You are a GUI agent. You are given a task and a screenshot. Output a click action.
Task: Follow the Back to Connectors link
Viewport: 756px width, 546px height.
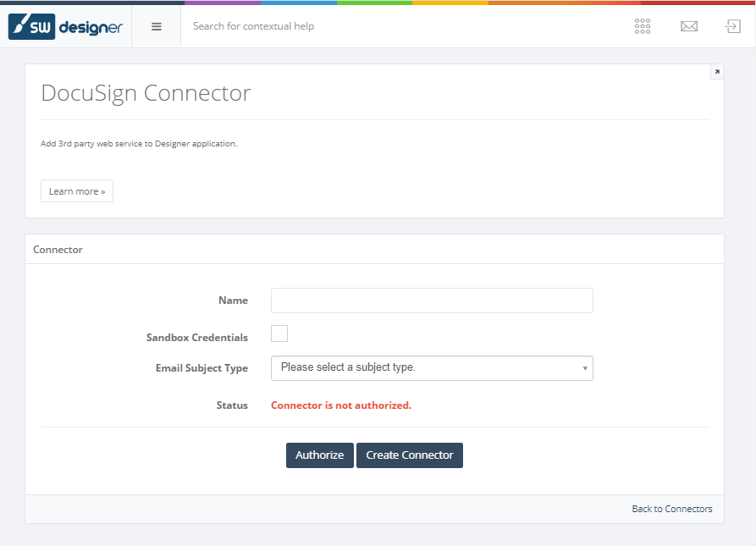[671, 509]
